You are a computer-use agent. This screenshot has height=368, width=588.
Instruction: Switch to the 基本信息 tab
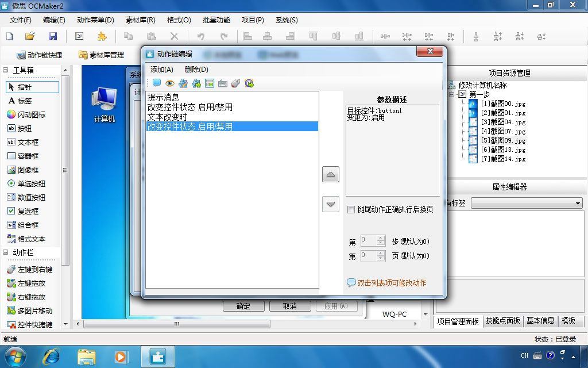click(x=540, y=320)
